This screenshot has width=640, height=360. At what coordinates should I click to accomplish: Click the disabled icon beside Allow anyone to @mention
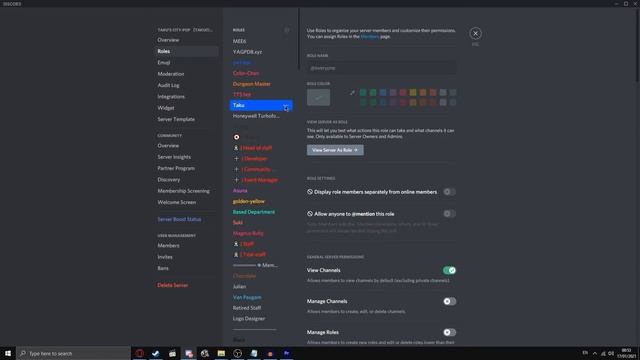pyautogui.click(x=310, y=213)
